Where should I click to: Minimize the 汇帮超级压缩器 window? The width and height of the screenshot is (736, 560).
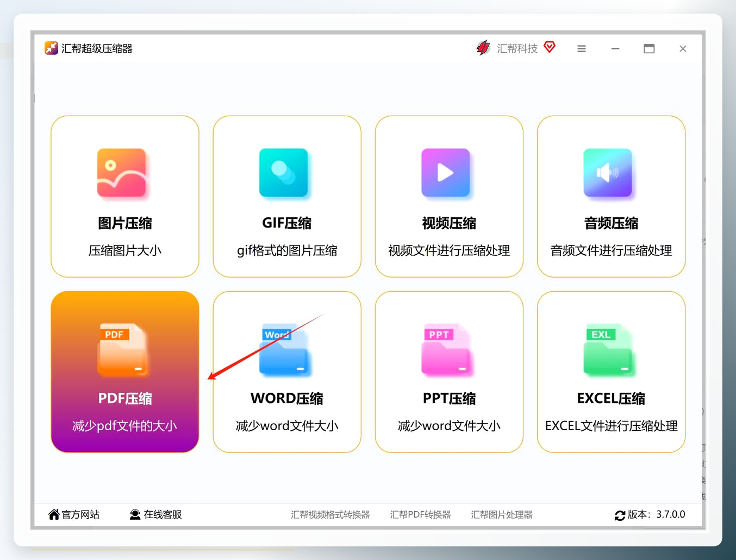coord(615,49)
